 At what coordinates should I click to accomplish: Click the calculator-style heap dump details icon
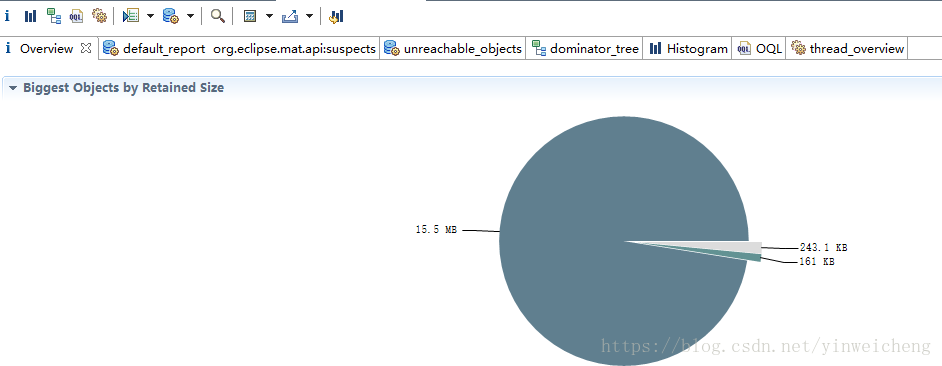[x=250, y=16]
